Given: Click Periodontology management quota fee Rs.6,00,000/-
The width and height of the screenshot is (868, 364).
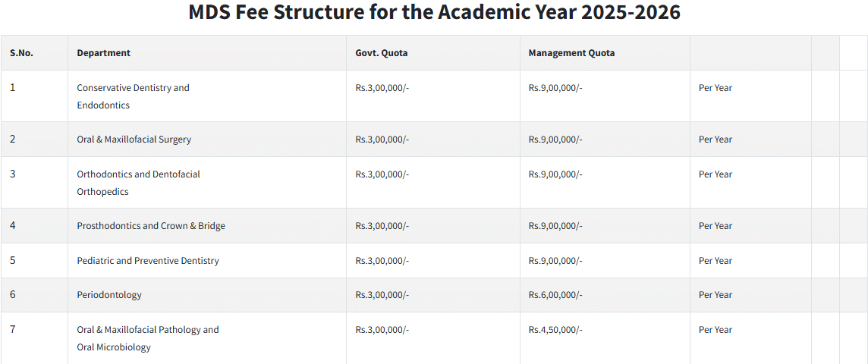Looking at the screenshot, I should pyautogui.click(x=555, y=295).
